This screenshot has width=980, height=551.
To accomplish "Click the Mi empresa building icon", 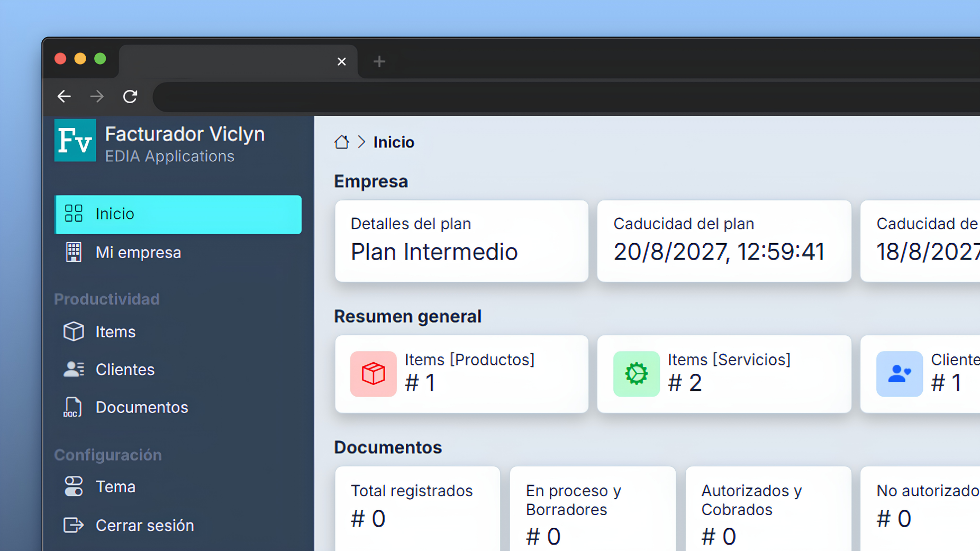I will [x=74, y=252].
